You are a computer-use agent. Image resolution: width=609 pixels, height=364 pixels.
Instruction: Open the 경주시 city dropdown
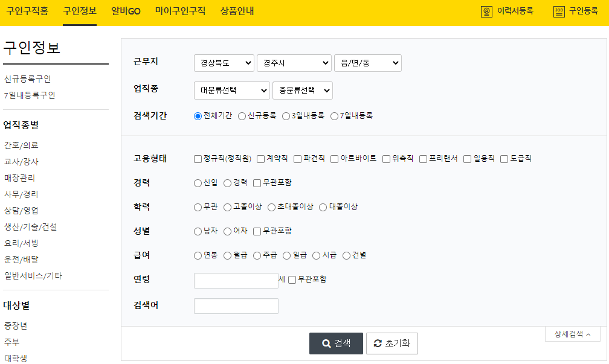click(x=294, y=62)
